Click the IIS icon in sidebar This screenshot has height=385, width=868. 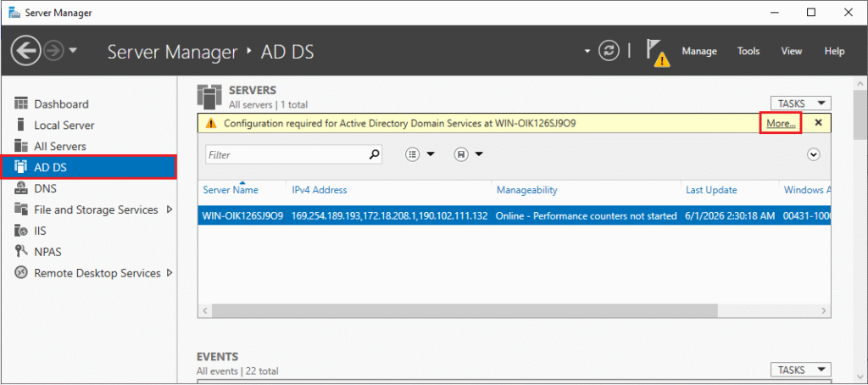(x=21, y=231)
